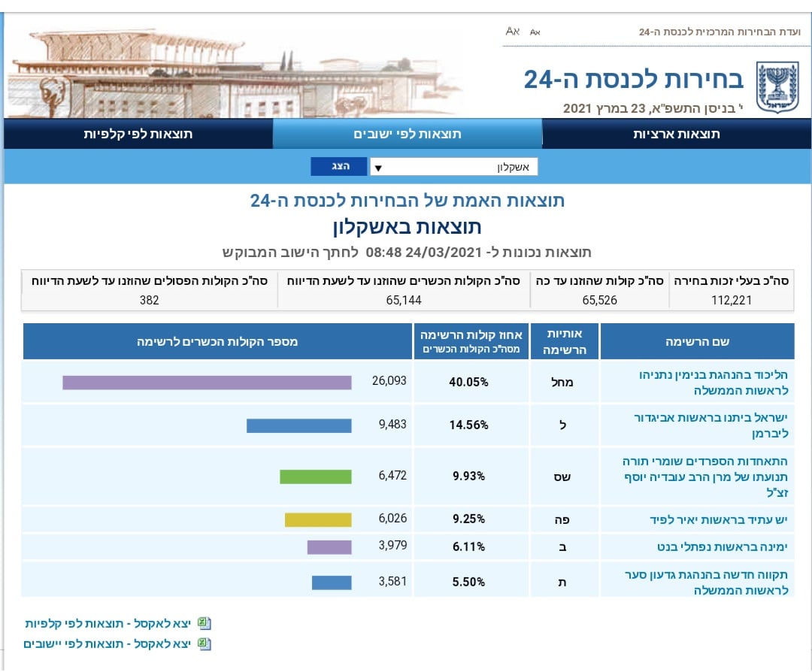Screen dimensions: 812x672
Task: Open the יש עתיד party list link
Action: tap(719, 519)
